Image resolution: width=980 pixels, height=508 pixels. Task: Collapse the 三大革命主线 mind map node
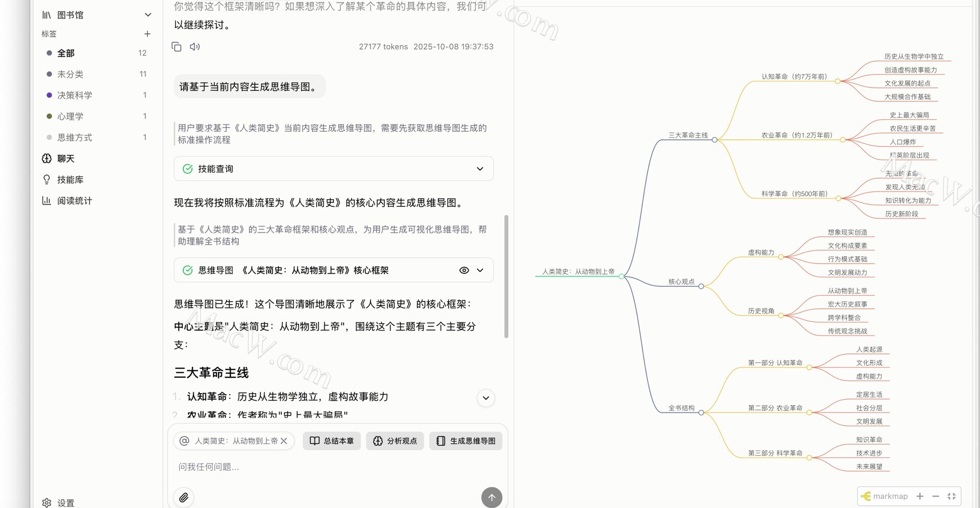(x=715, y=140)
